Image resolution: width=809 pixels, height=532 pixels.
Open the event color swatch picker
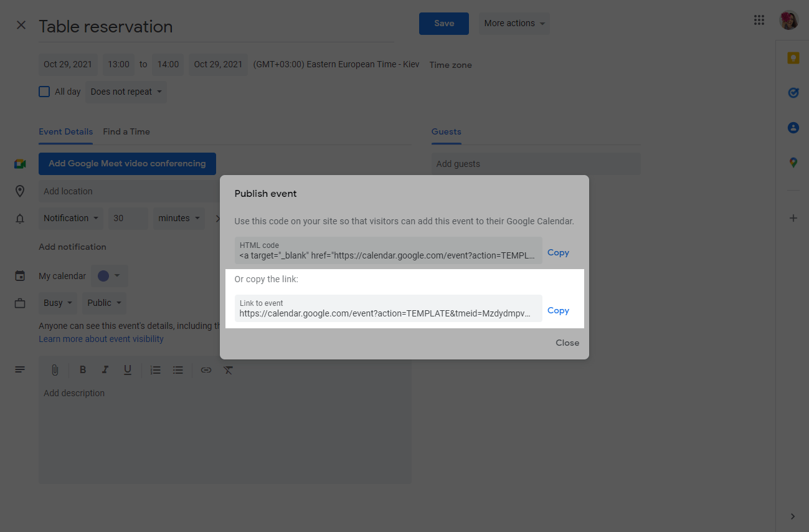109,276
